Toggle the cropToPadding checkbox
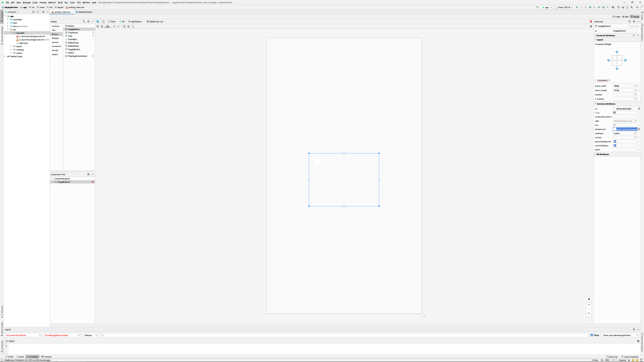The image size is (644, 362). 615,145
